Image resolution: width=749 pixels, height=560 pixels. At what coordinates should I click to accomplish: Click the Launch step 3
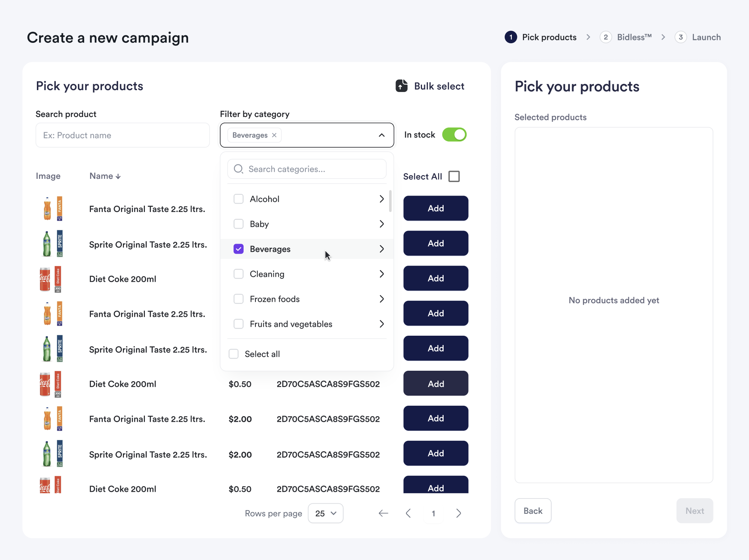(x=698, y=37)
